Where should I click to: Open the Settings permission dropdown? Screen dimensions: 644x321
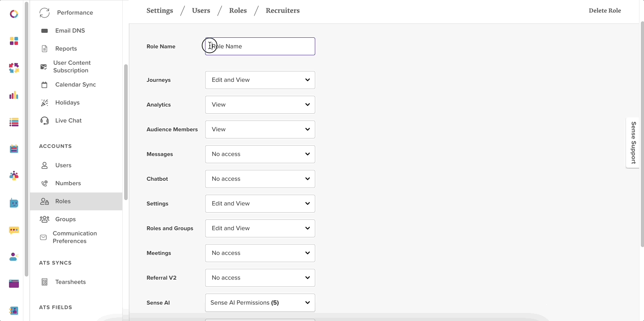pyautogui.click(x=260, y=204)
